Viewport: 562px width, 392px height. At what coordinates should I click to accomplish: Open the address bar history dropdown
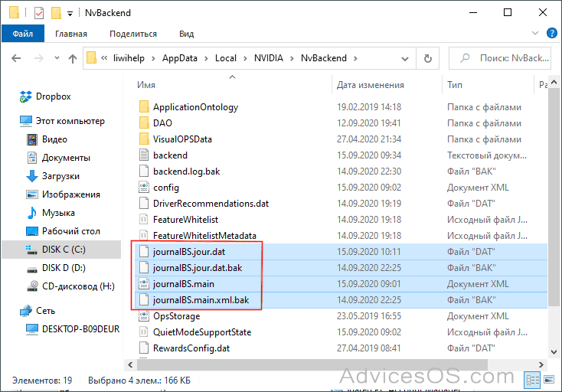pyautogui.click(x=404, y=58)
